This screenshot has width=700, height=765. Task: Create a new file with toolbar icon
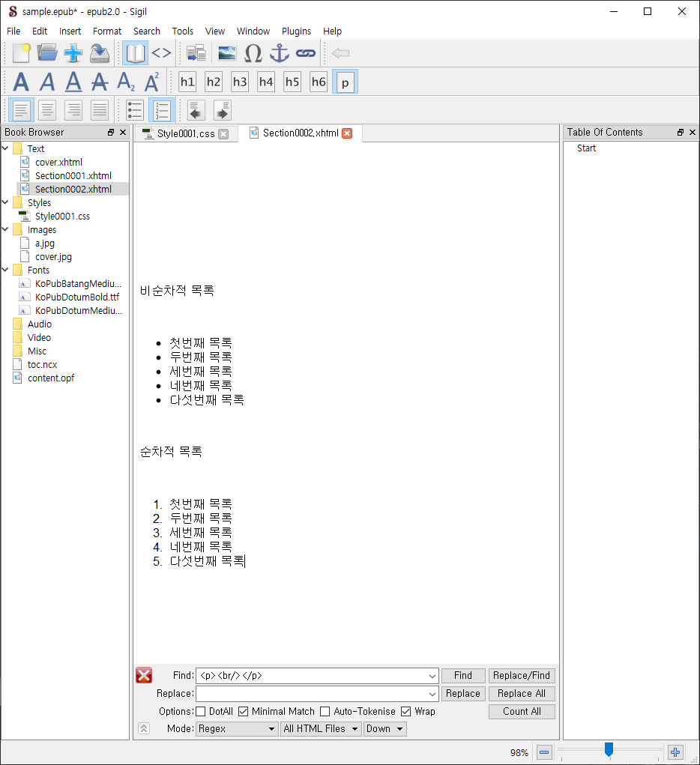[x=21, y=53]
